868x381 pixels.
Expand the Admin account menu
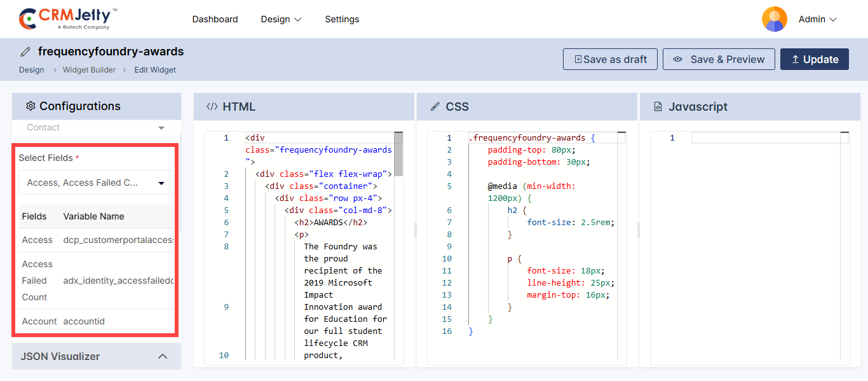[x=817, y=19]
